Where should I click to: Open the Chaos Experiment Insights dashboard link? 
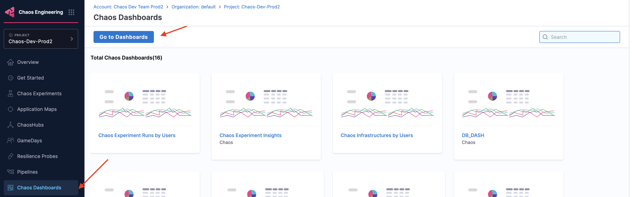(x=250, y=135)
